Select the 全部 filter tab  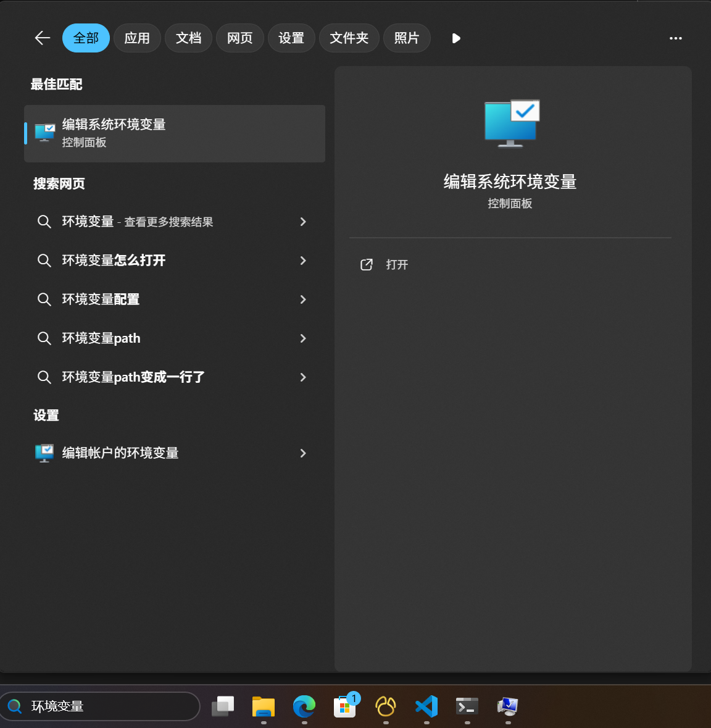86,38
